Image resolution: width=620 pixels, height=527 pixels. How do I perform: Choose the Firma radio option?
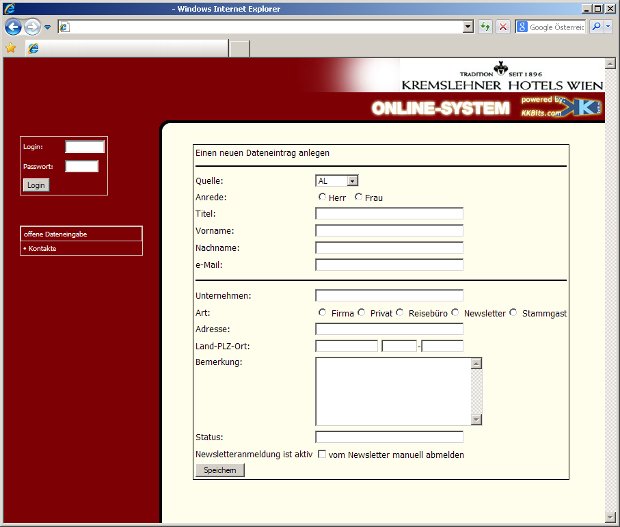322,313
